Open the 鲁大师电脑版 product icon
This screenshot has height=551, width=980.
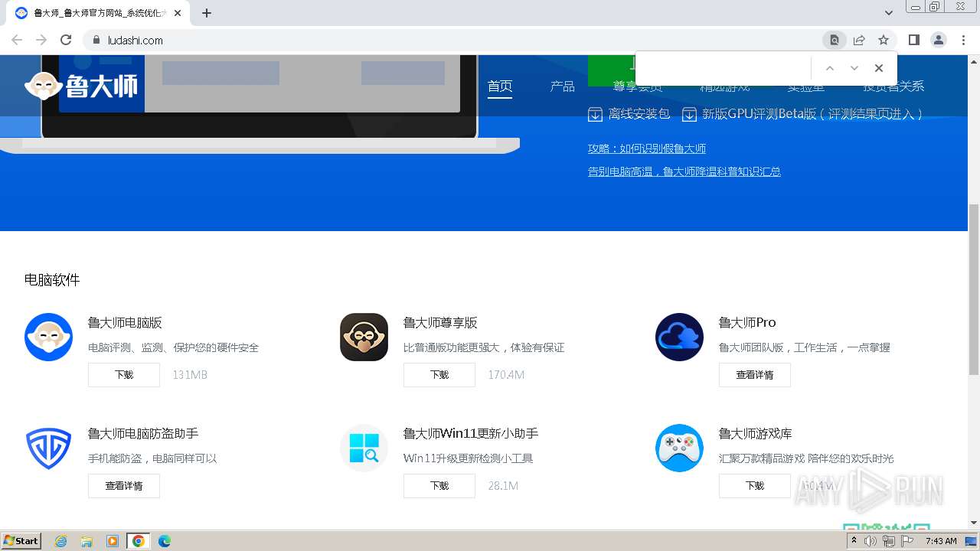pyautogui.click(x=48, y=337)
